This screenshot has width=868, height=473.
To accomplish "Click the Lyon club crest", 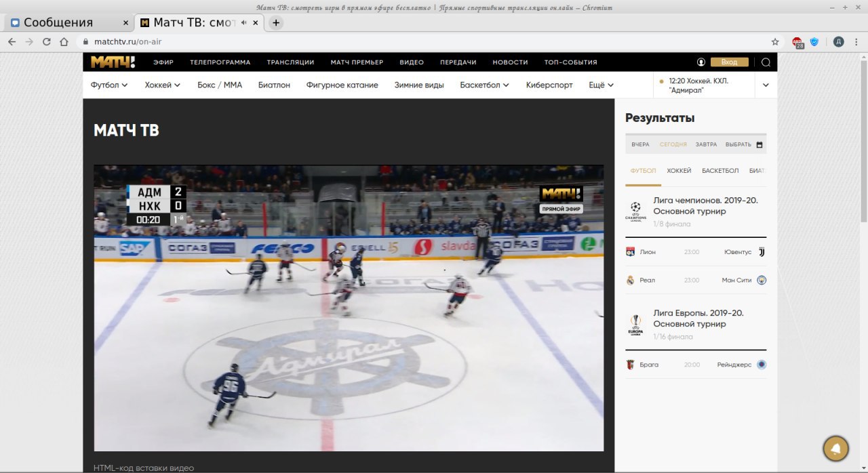I will (x=630, y=251).
